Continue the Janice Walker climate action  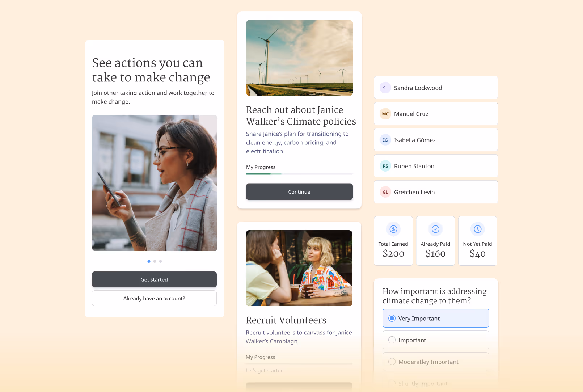(299, 192)
